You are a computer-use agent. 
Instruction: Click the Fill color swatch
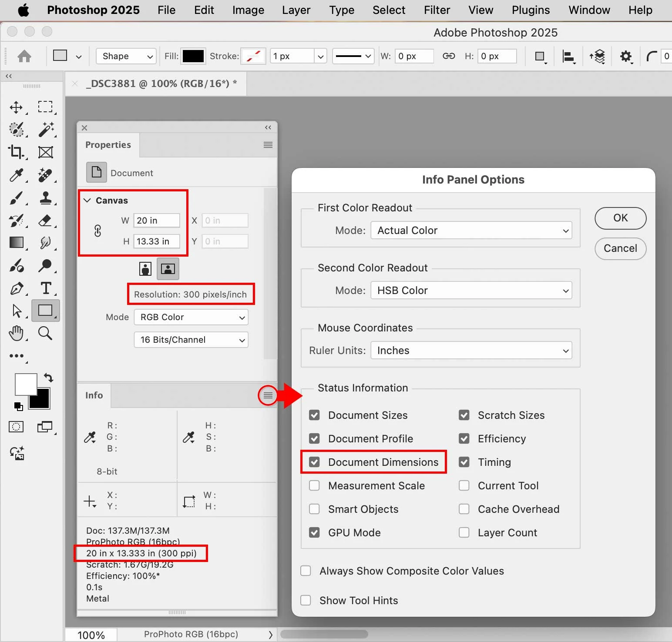click(x=193, y=56)
